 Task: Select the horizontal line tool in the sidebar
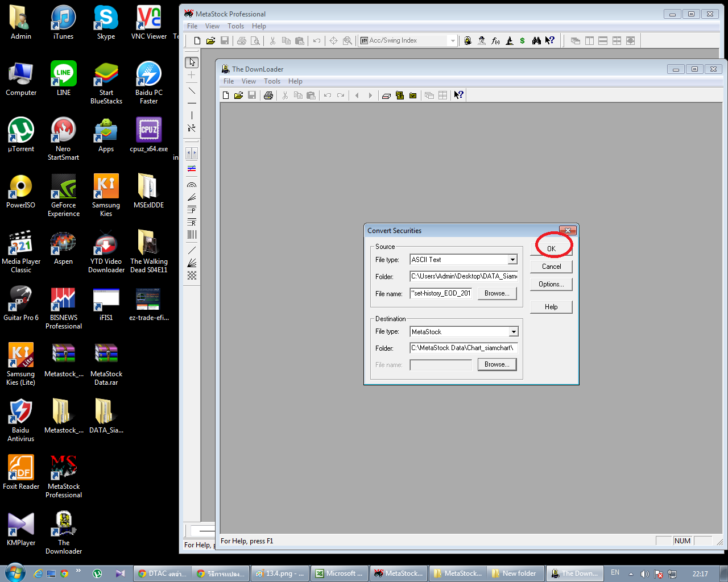192,103
